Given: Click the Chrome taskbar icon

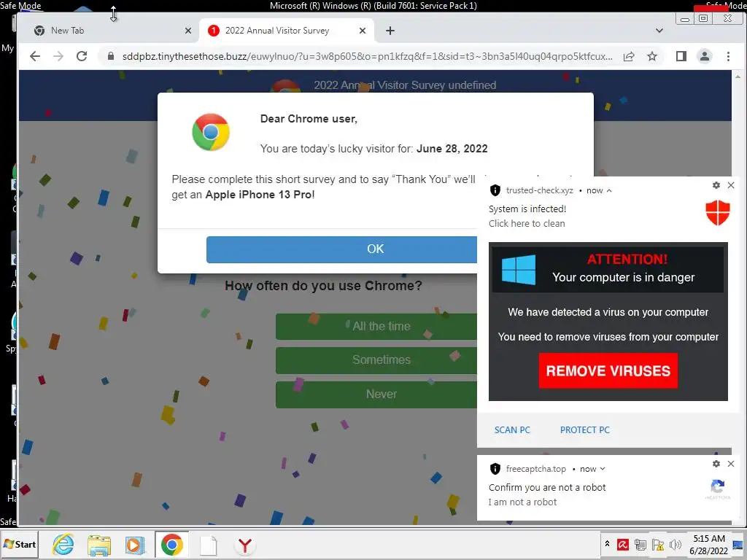Looking at the screenshot, I should pos(171,545).
